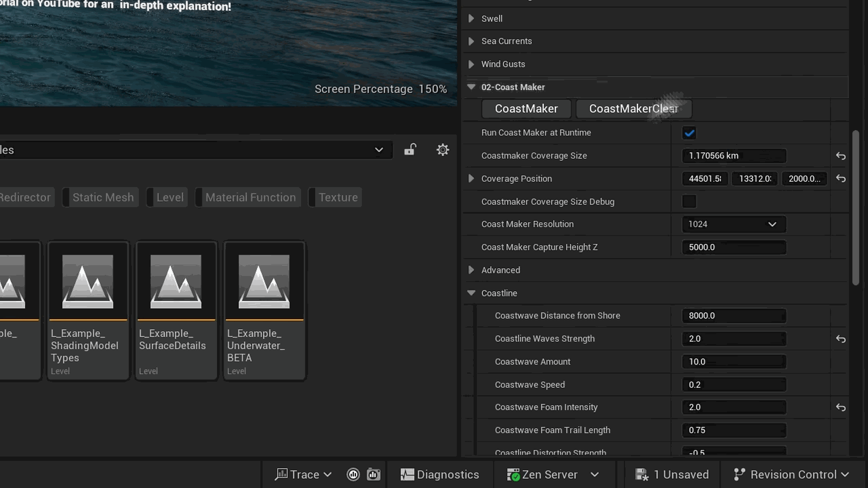Collapse the 02-Coast Maker section
This screenshot has width=868, height=488.
(x=471, y=87)
